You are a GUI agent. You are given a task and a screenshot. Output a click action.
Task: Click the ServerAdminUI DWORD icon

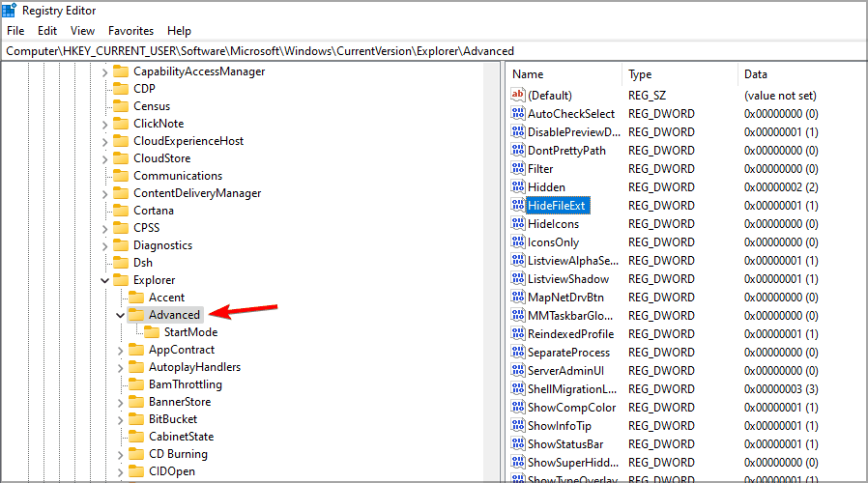pyautogui.click(x=517, y=370)
